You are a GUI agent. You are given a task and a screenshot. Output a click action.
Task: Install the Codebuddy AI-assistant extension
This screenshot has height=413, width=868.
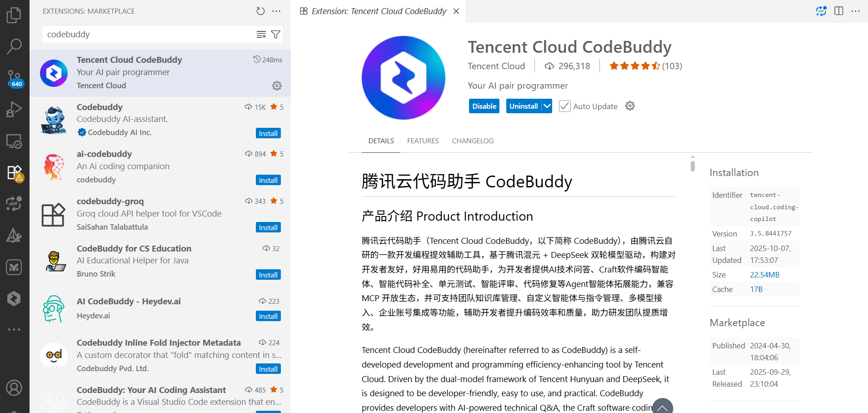(x=268, y=133)
